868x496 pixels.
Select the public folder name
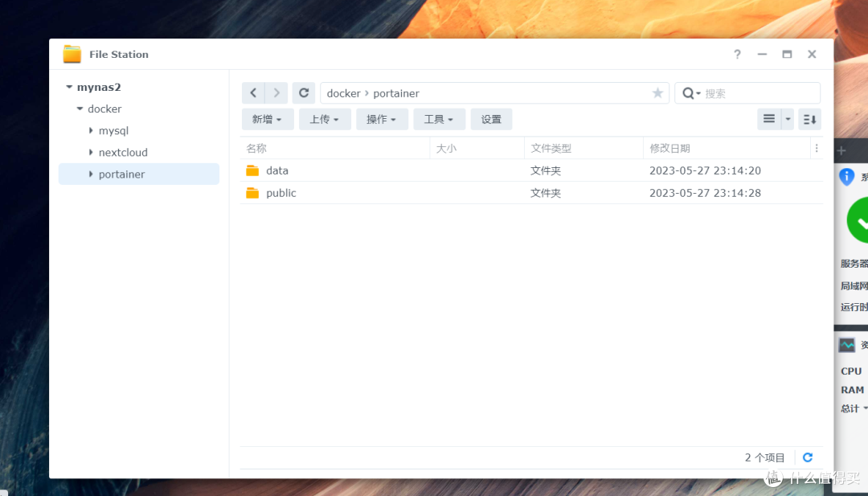click(x=281, y=193)
